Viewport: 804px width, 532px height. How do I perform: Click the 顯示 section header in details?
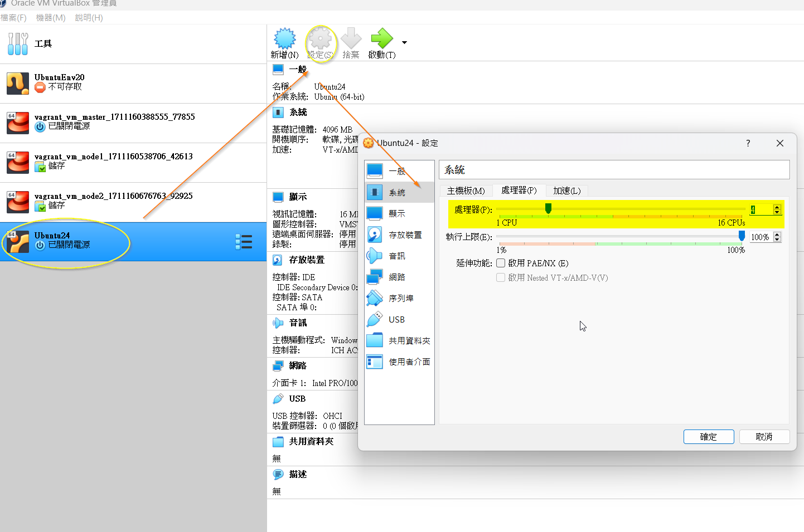[x=298, y=197]
